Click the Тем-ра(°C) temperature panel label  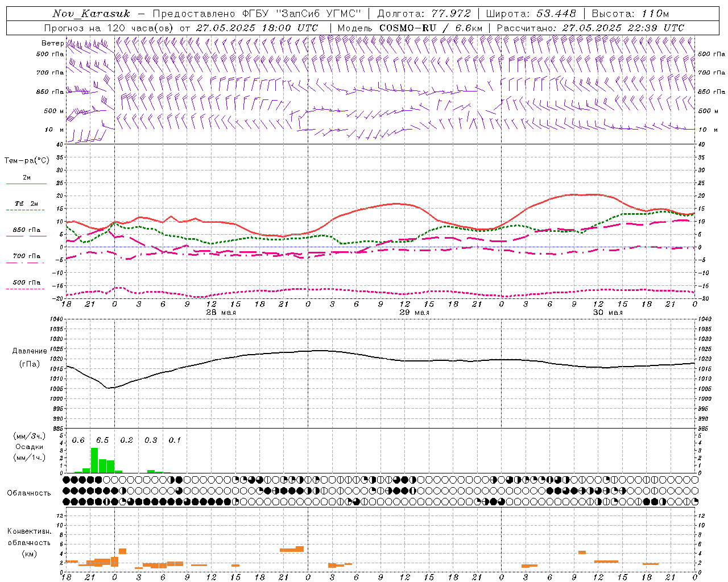(27, 161)
